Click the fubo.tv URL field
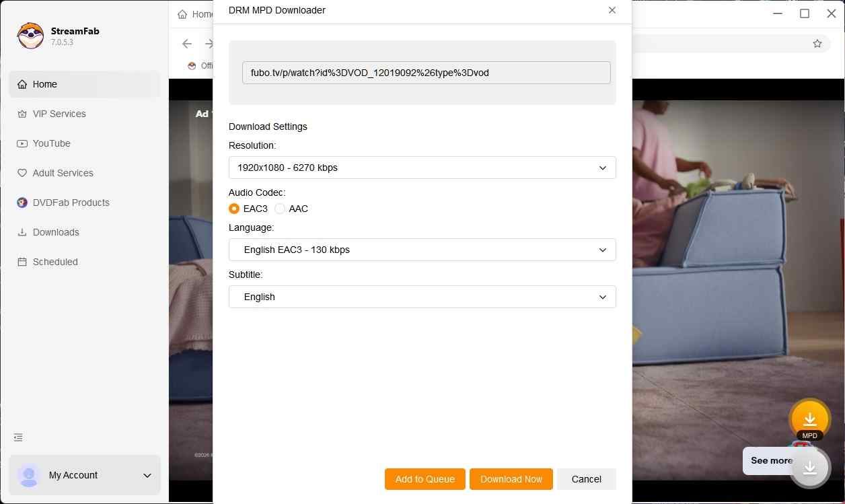This screenshot has width=845, height=504. 426,73
